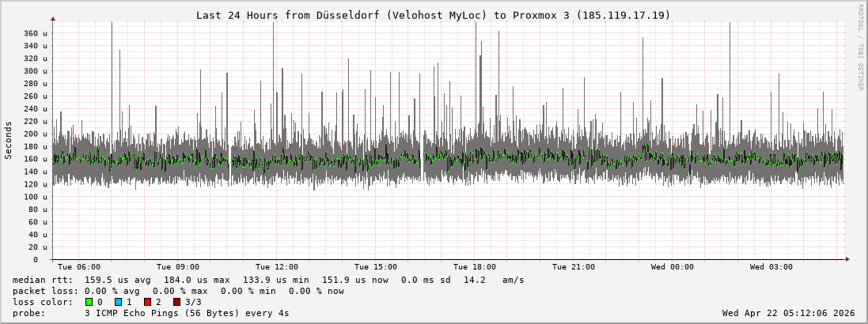868x324 pixels.
Task: Click the RRDTOOL / TOBI OETIKER watermark
Action: (x=860, y=47)
